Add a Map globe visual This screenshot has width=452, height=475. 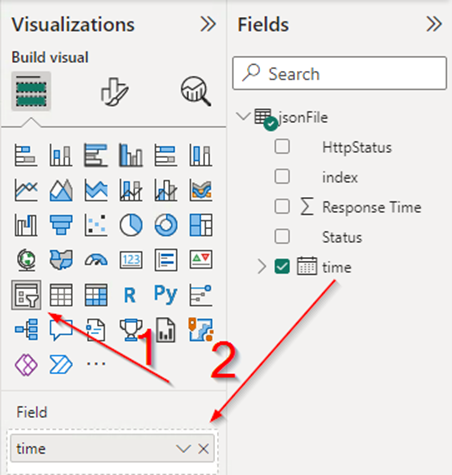[26, 260]
